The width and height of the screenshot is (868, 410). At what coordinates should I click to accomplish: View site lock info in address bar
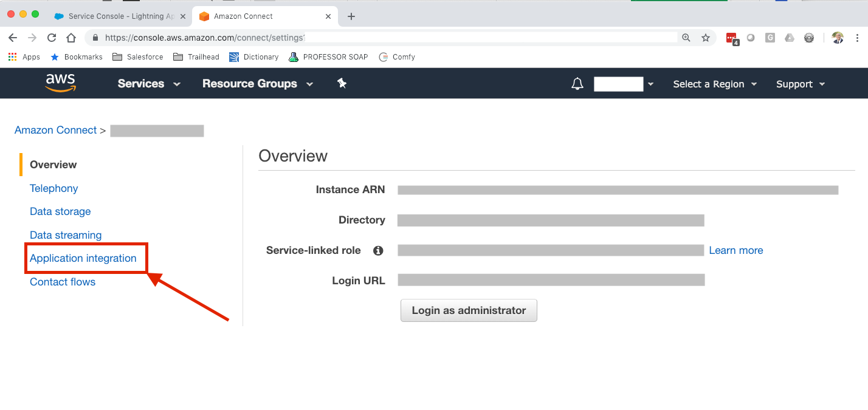click(95, 38)
